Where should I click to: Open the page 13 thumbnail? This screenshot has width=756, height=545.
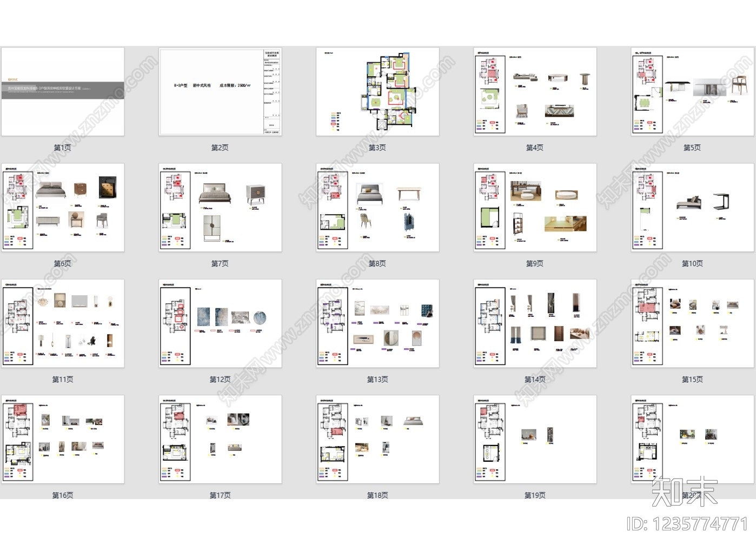click(x=377, y=323)
